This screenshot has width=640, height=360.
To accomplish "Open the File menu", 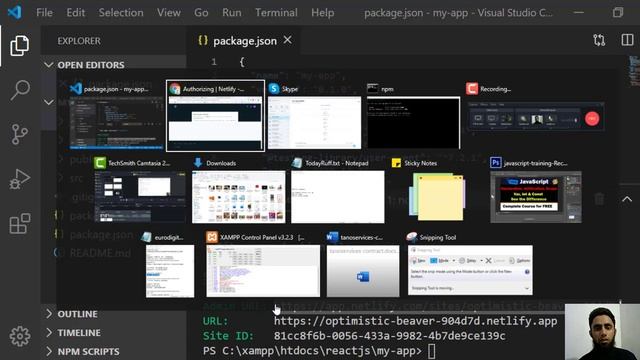I will [x=44, y=13].
